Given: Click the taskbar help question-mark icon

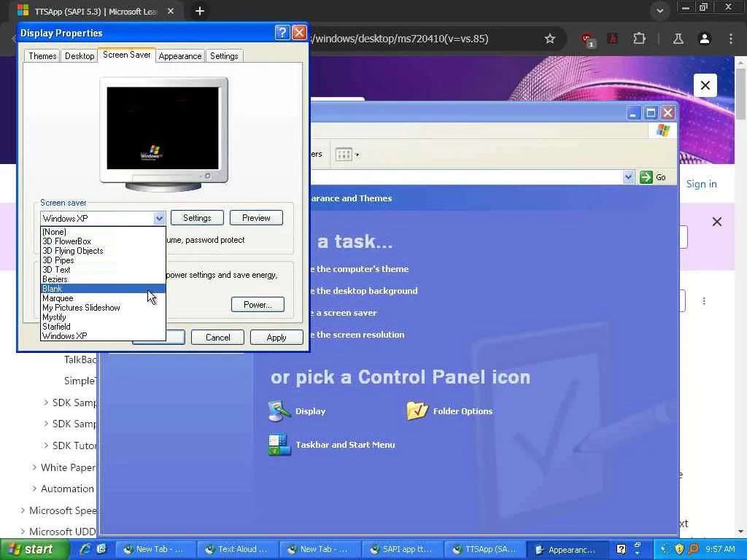Looking at the screenshot, I should pos(621,549).
